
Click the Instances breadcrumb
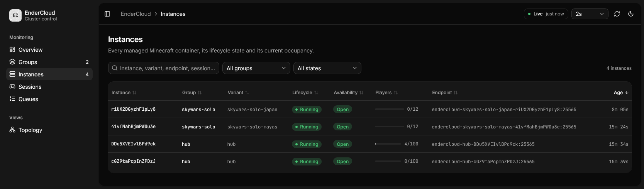[x=173, y=14]
